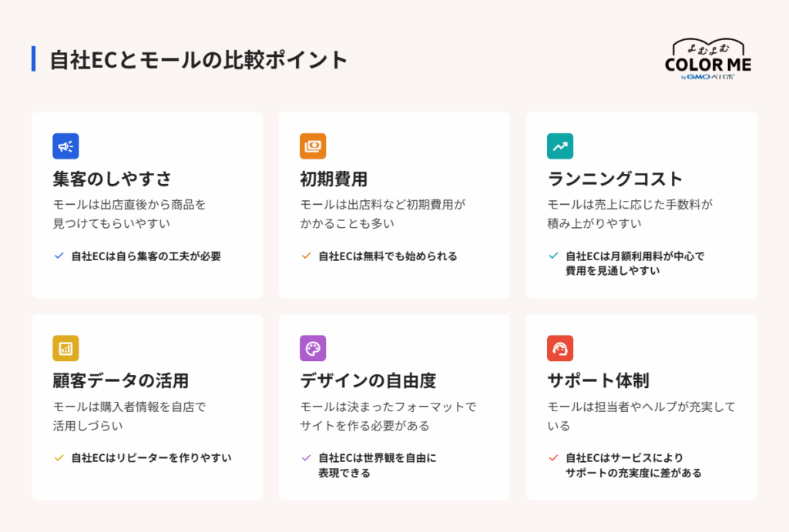Screen dimensions: 789x532
Task: Select the サポート体制 heading
Action: point(598,380)
